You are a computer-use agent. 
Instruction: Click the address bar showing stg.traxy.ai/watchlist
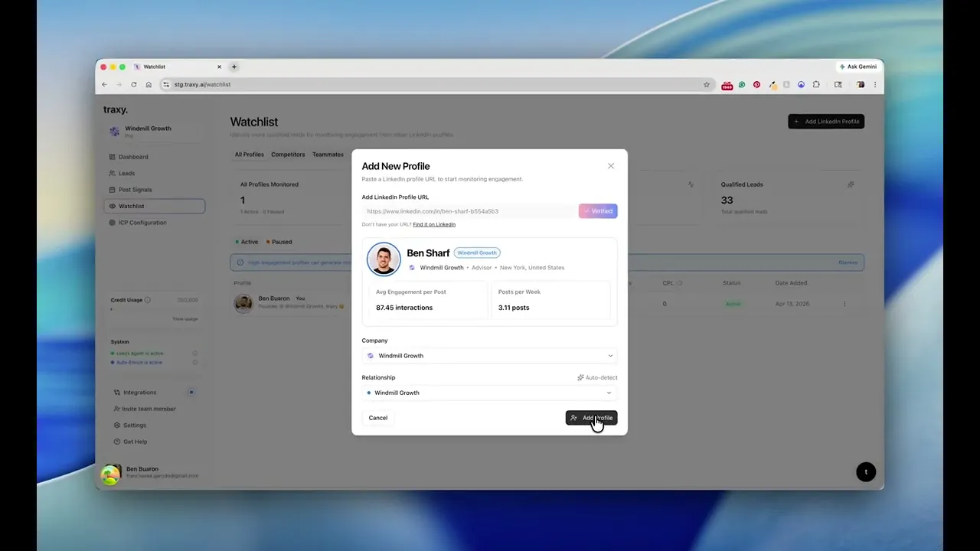436,85
